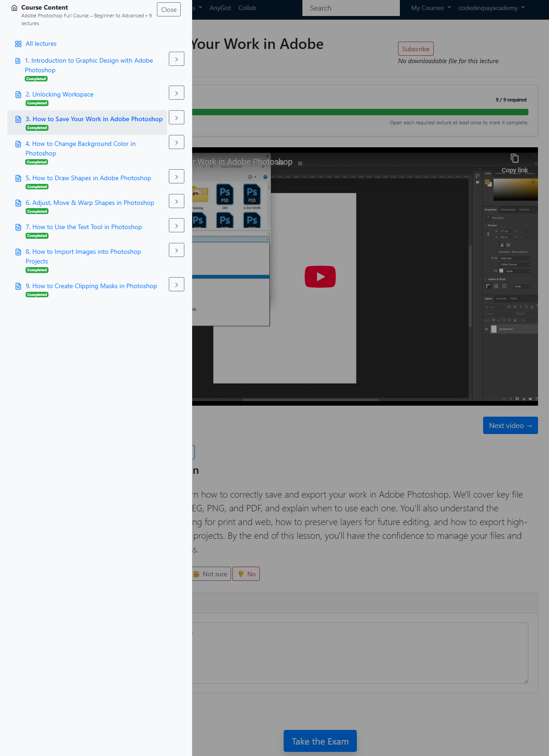Open lecture How to Draw Shapes
This screenshot has height=756, width=549.
88,178
